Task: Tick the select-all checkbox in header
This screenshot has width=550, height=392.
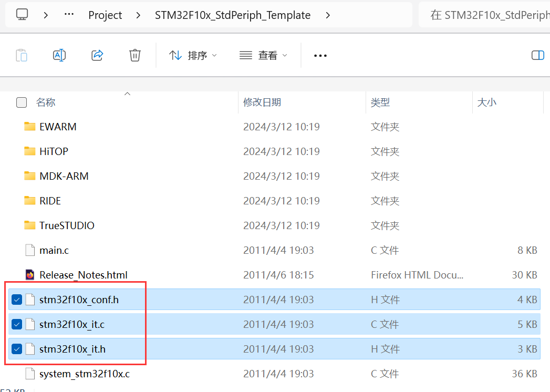Action: (x=22, y=102)
